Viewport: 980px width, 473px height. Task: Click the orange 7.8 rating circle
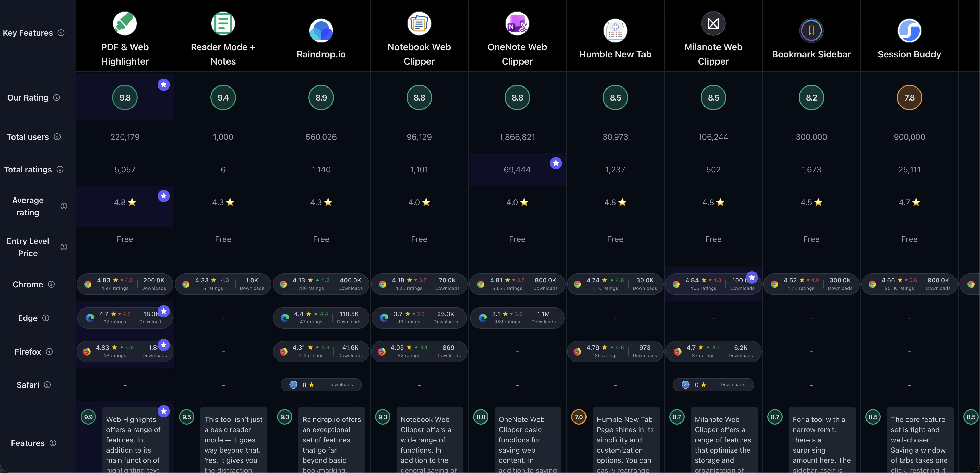(909, 98)
